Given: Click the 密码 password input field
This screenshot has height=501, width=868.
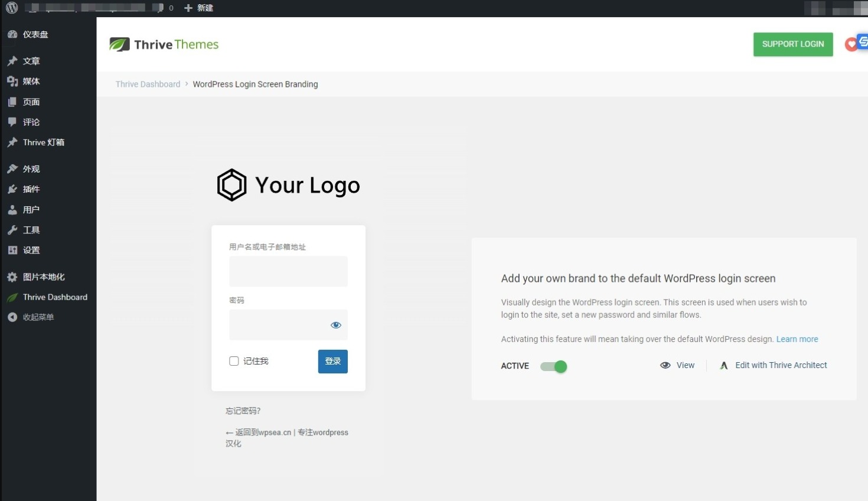Looking at the screenshot, I should point(288,325).
